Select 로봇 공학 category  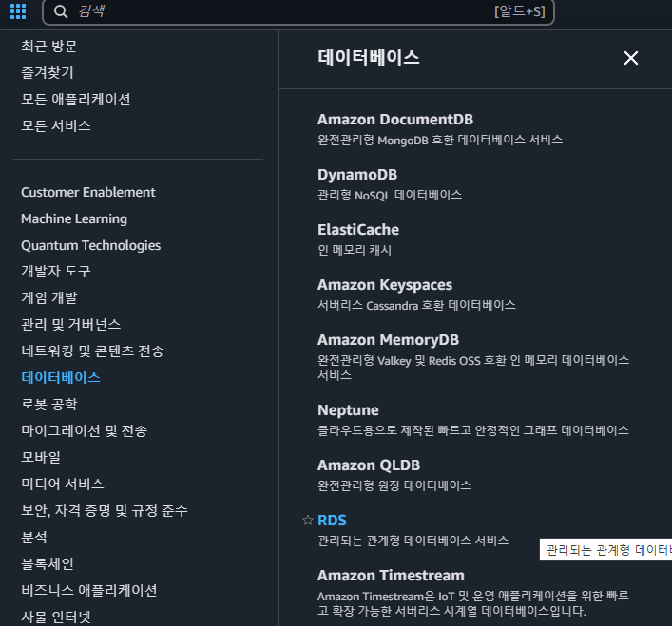coord(49,405)
